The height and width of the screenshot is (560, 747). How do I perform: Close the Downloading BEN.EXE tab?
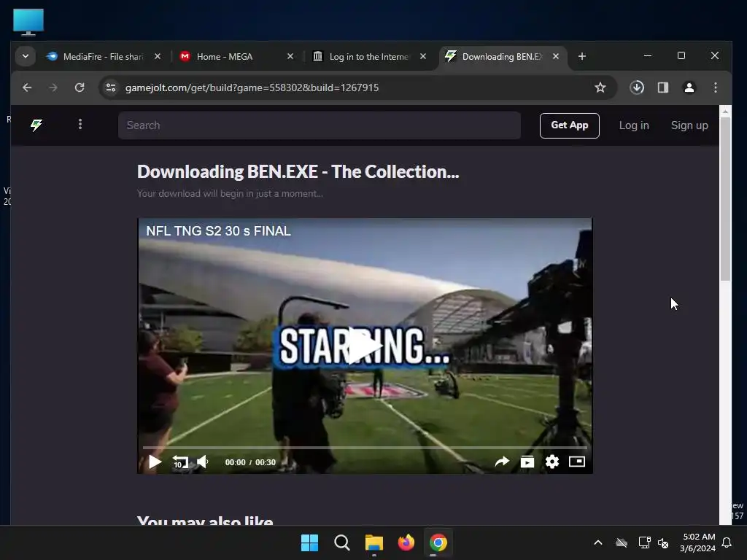tap(555, 57)
